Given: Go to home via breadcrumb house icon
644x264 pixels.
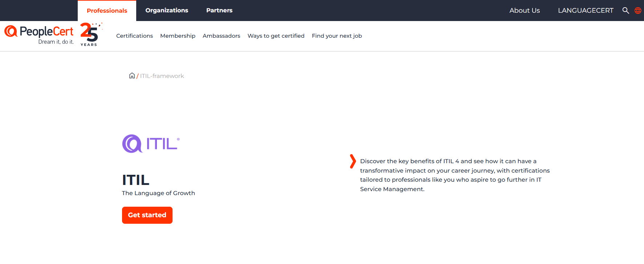Looking at the screenshot, I should coord(132,75).
